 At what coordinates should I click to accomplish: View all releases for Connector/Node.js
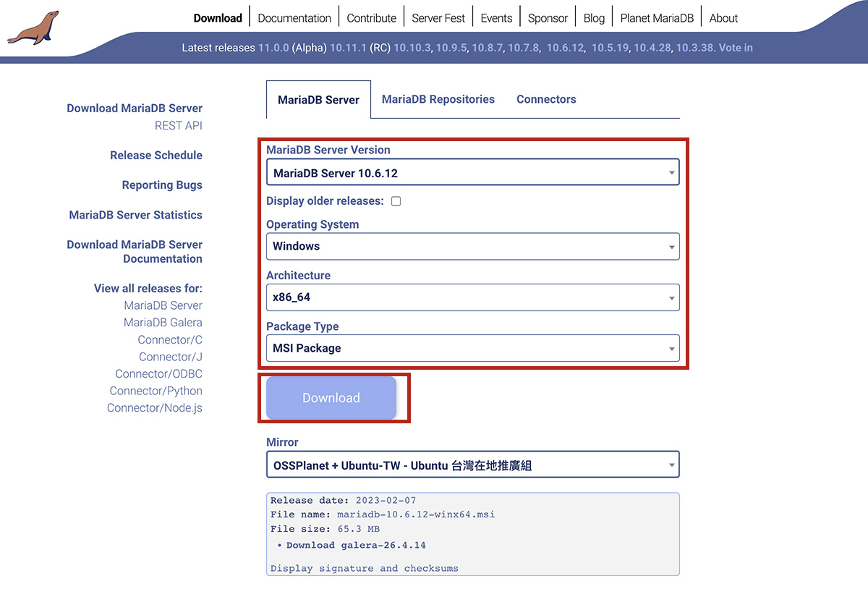155,407
